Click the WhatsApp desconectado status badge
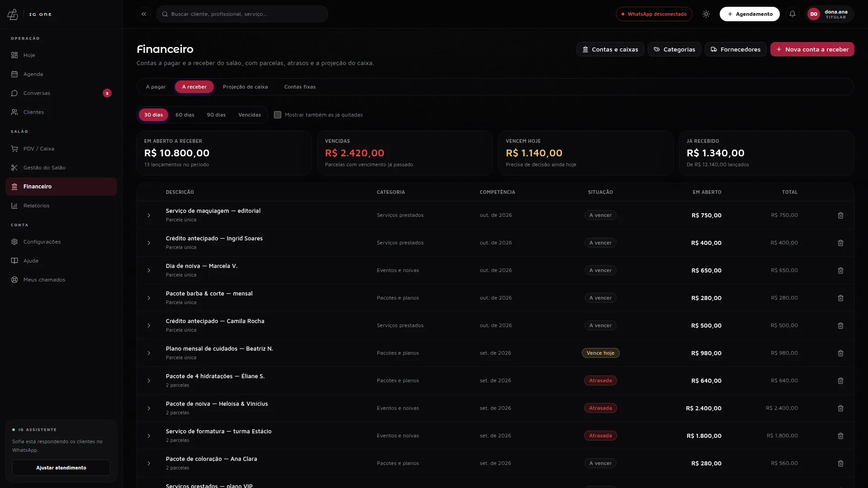 (x=654, y=14)
